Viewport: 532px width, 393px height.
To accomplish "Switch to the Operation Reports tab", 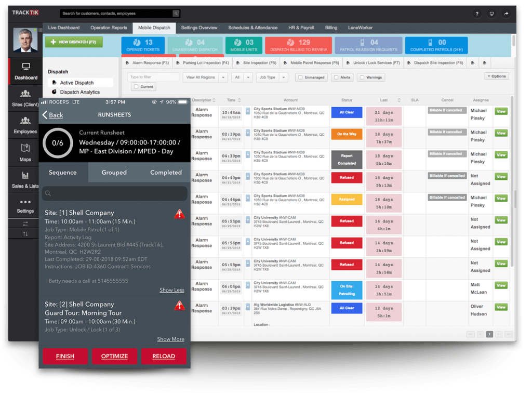I will pyautogui.click(x=109, y=28).
